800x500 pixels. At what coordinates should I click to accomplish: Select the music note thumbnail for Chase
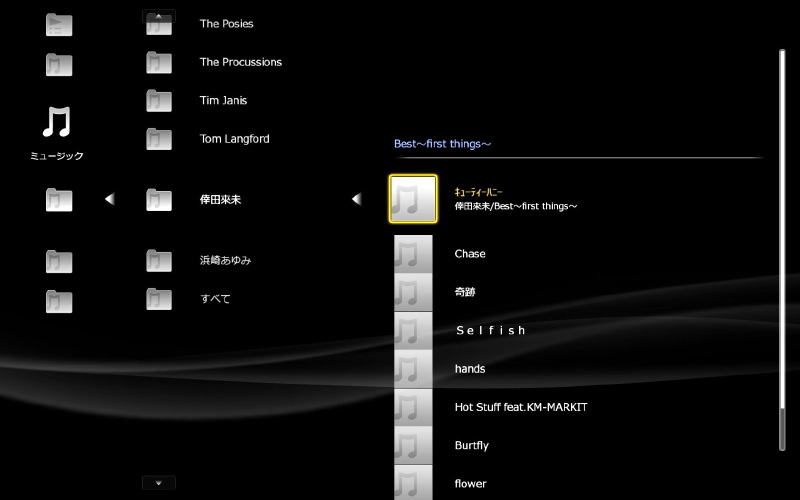click(x=412, y=254)
